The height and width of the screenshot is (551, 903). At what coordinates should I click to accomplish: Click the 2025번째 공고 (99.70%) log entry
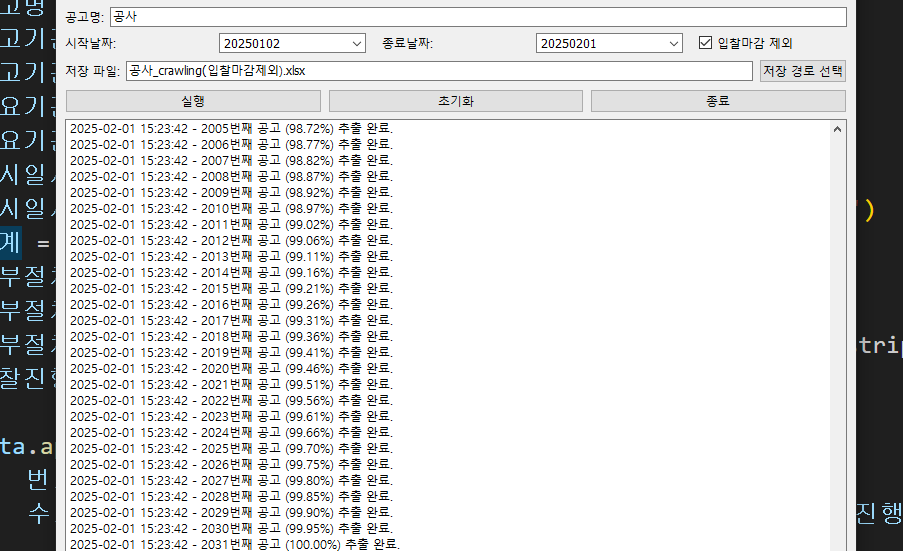point(231,448)
